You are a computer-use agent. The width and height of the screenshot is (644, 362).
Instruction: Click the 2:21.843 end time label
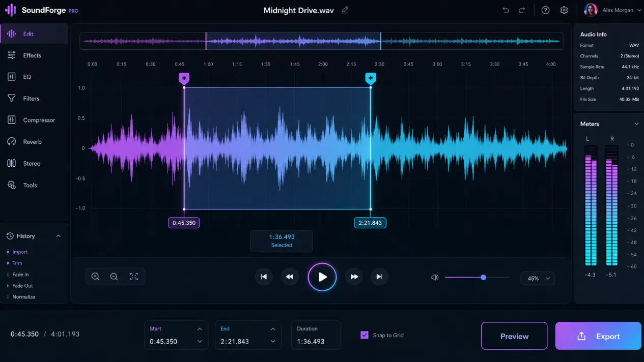[370, 223]
